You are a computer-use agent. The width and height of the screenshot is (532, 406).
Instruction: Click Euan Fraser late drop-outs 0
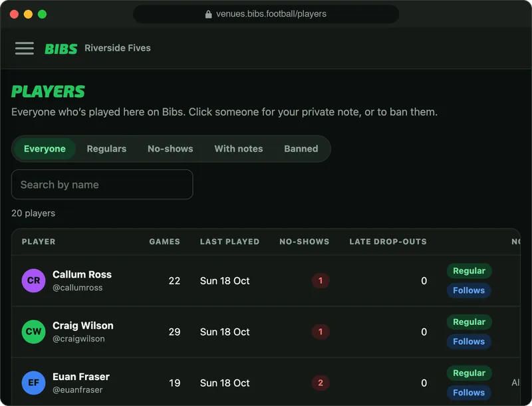(424, 383)
